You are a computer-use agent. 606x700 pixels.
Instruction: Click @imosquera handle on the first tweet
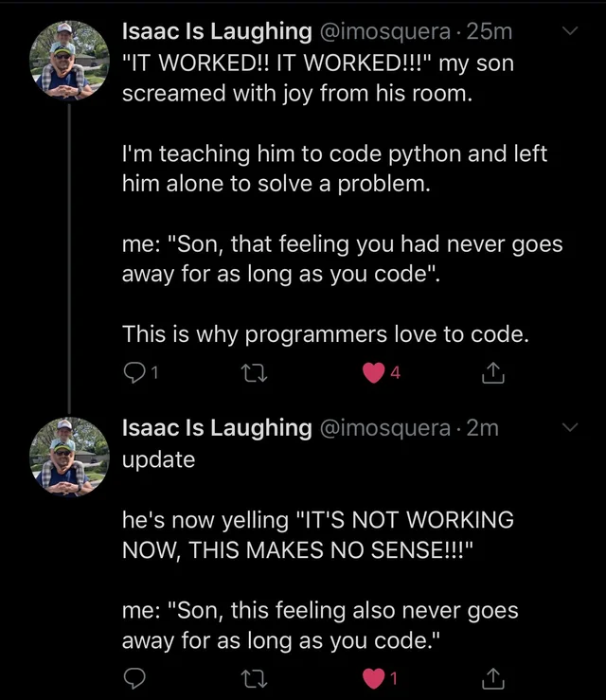[x=384, y=31]
